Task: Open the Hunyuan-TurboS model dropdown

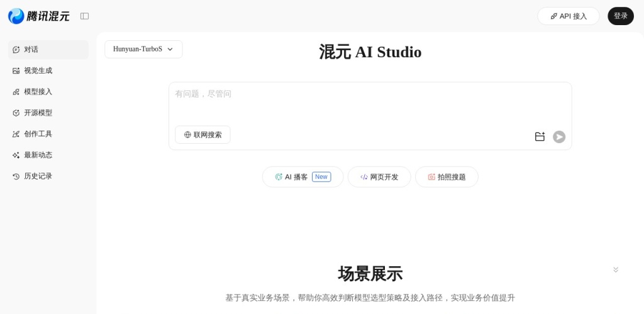Action: tap(144, 49)
